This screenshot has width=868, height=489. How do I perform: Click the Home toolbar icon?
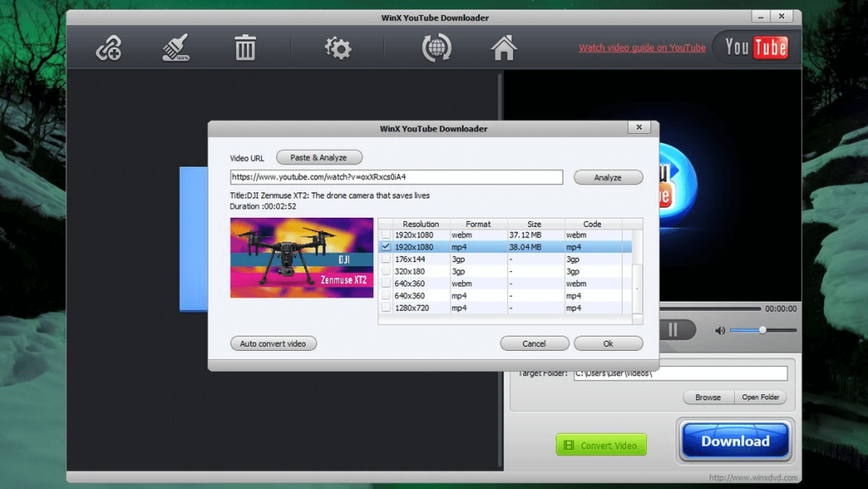coord(504,47)
